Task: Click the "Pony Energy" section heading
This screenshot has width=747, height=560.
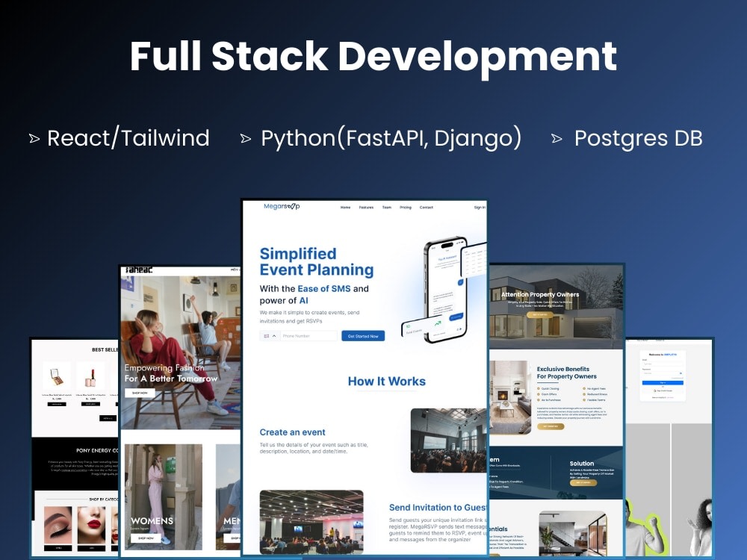Action: 97,450
